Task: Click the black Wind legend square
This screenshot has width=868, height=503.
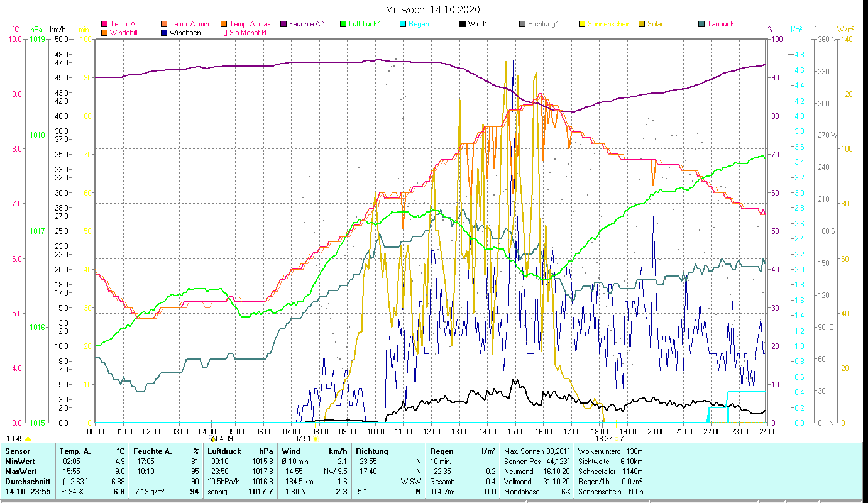Action: point(463,25)
